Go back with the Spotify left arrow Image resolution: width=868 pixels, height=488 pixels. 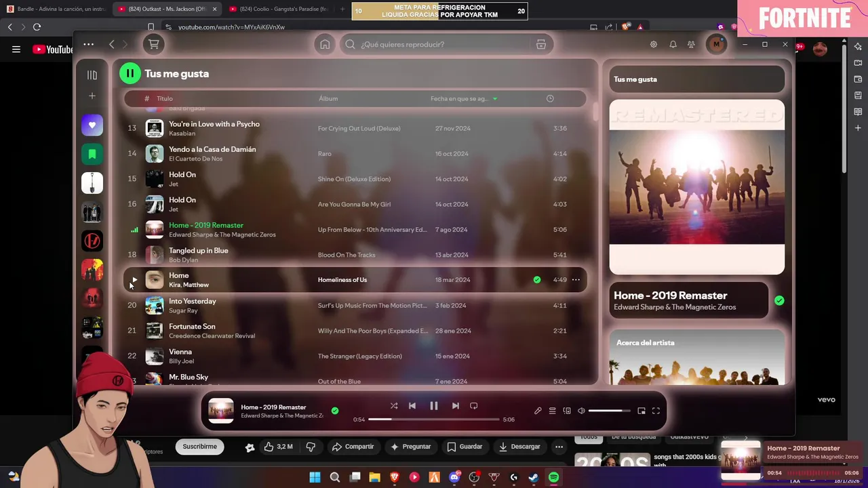112,44
